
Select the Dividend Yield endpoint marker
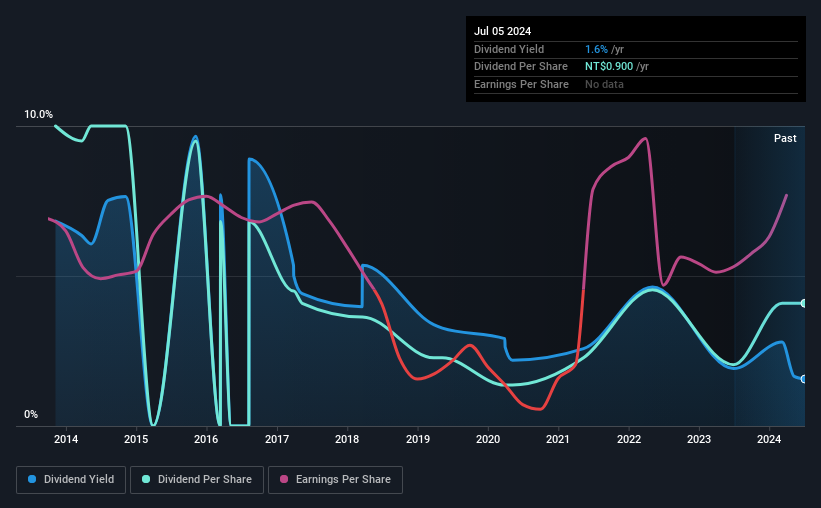[x=803, y=379]
